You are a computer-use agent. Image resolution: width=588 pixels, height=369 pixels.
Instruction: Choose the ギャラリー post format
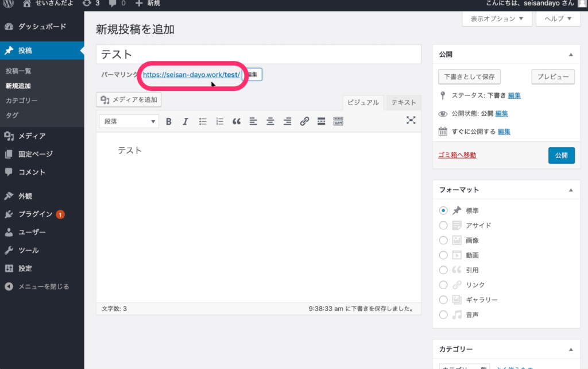click(x=443, y=299)
